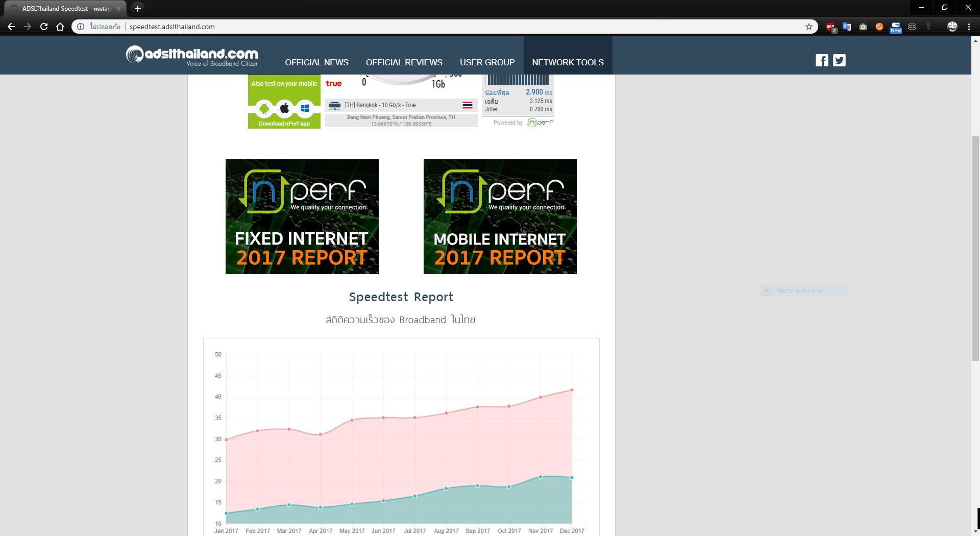Click the Jan 2017 red data point
Viewport: 980px width, 536px height.
point(226,440)
